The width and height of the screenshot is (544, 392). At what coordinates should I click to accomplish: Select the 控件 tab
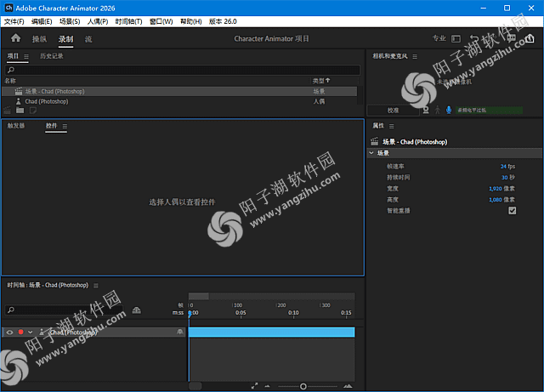tap(51, 126)
